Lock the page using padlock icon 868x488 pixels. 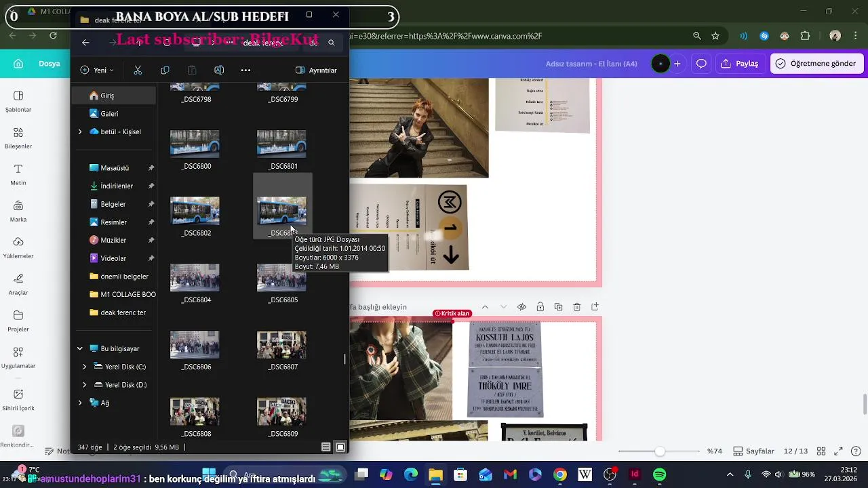coord(540,307)
